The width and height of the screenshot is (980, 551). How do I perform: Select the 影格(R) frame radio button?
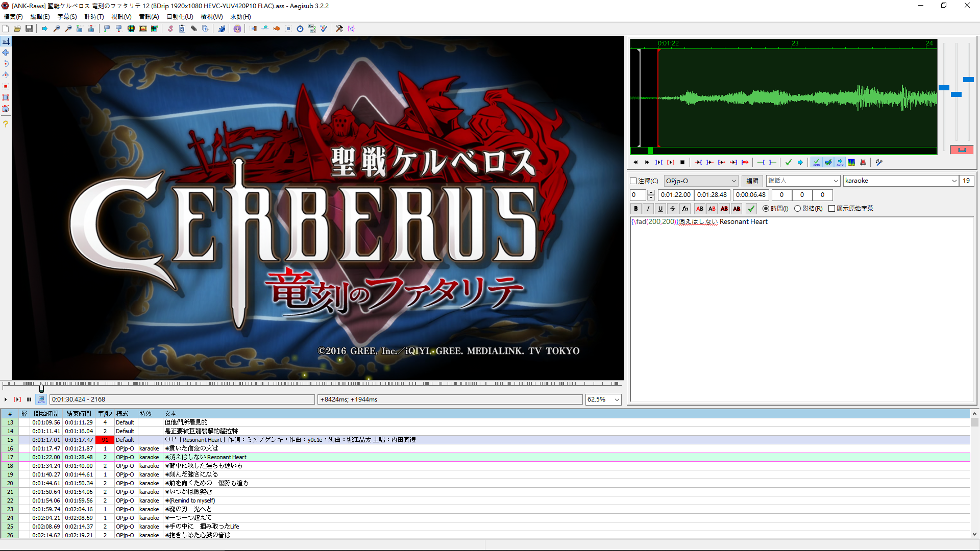click(x=797, y=208)
